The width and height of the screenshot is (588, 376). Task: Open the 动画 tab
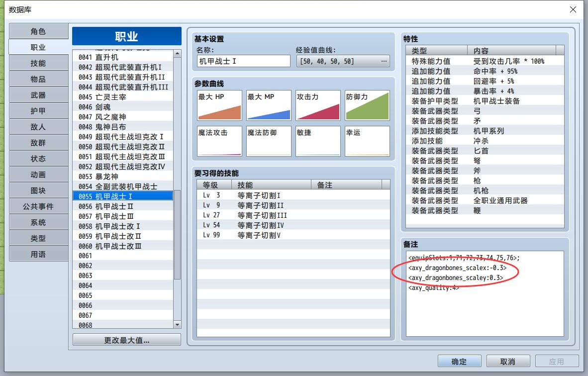tap(38, 175)
